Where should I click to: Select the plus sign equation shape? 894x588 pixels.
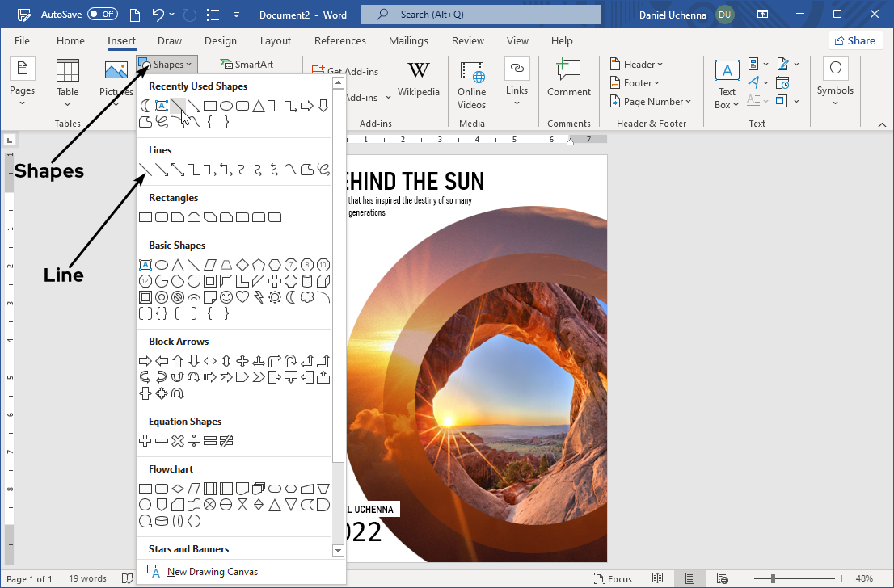click(145, 441)
